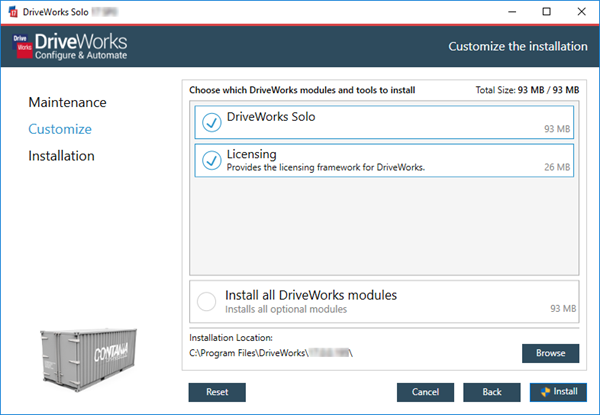Image resolution: width=600 pixels, height=415 pixels.
Task: Click the Customize the installation header
Action: pyautogui.click(x=515, y=46)
